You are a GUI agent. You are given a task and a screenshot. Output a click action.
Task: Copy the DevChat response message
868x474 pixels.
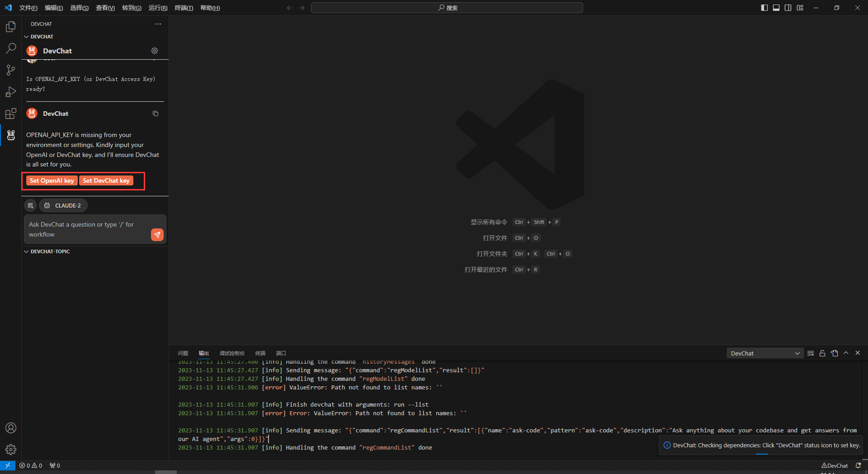(x=156, y=114)
